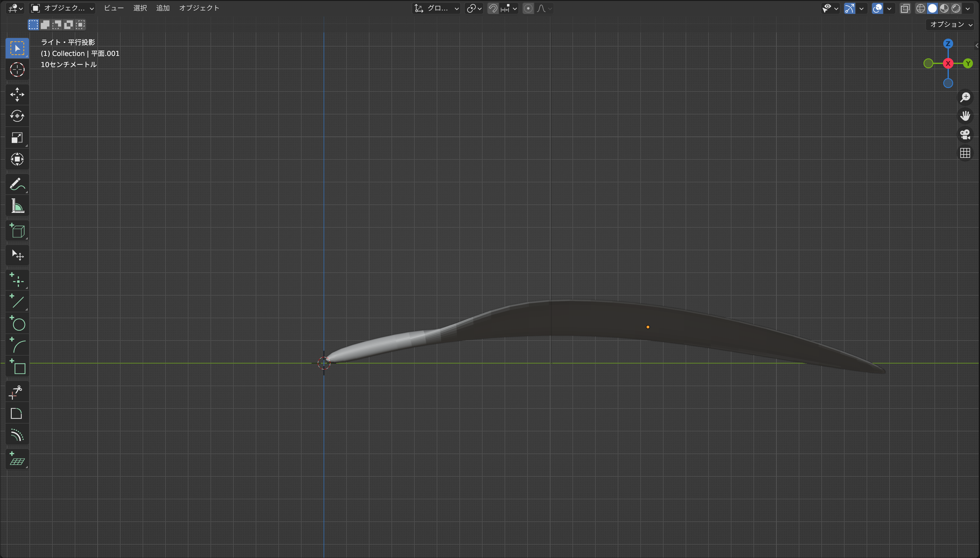Click the green Y axis on gizmo
This screenshot has height=558, width=980.
coord(968,63)
